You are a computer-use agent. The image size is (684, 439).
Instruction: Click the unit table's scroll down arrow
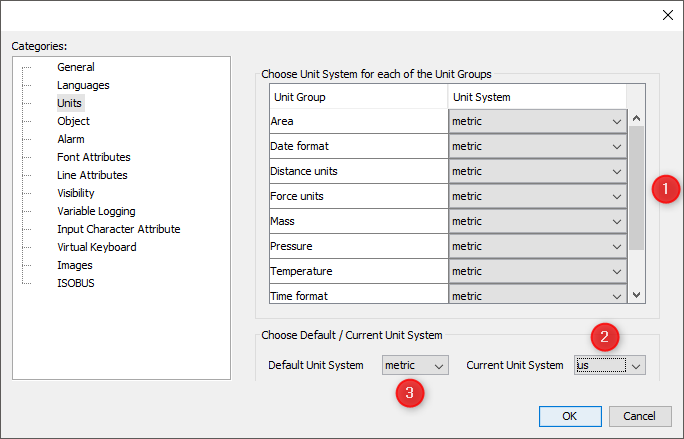tap(637, 295)
